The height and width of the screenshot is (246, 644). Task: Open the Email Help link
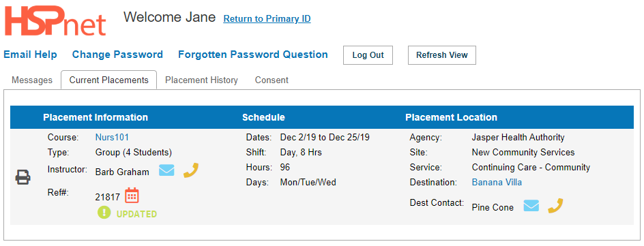(31, 55)
